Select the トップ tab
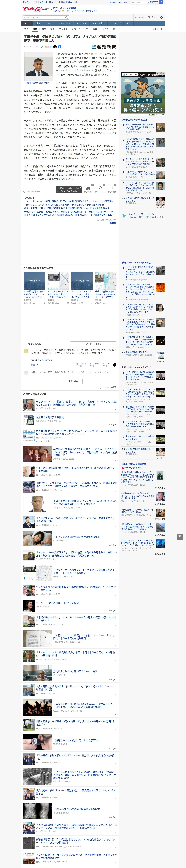 (x=27, y=24)
